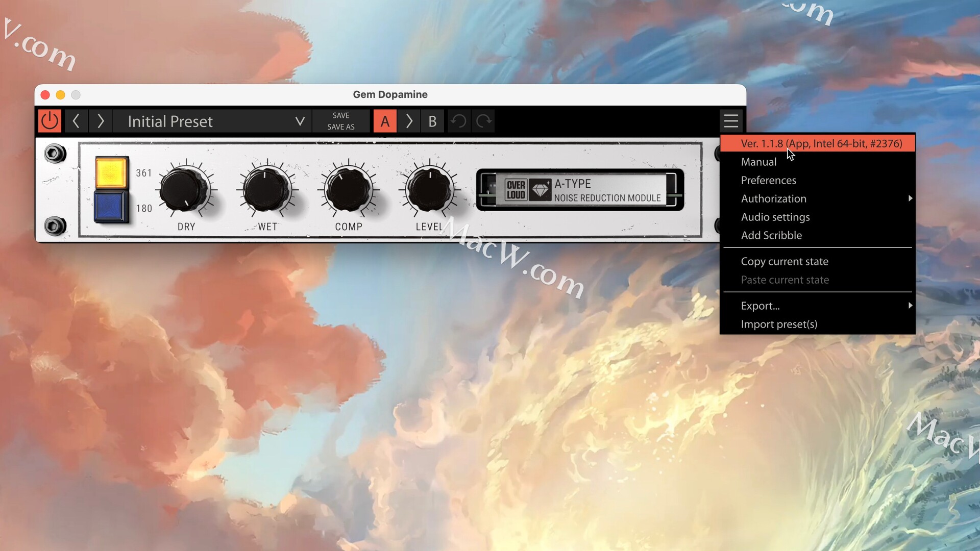The width and height of the screenshot is (980, 551).
Task: Click the SAVE button
Action: click(x=341, y=115)
